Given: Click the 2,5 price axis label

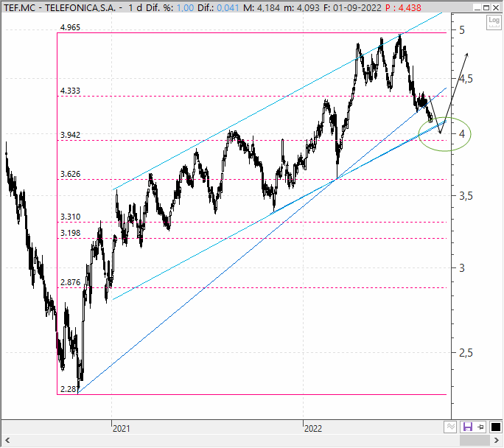Looking at the screenshot, I should [466, 353].
